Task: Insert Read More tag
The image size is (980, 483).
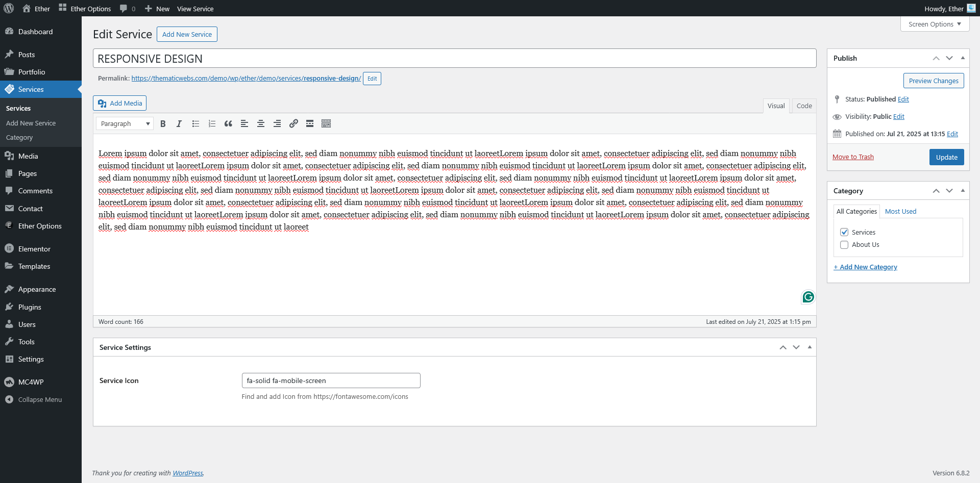Action: pos(310,123)
